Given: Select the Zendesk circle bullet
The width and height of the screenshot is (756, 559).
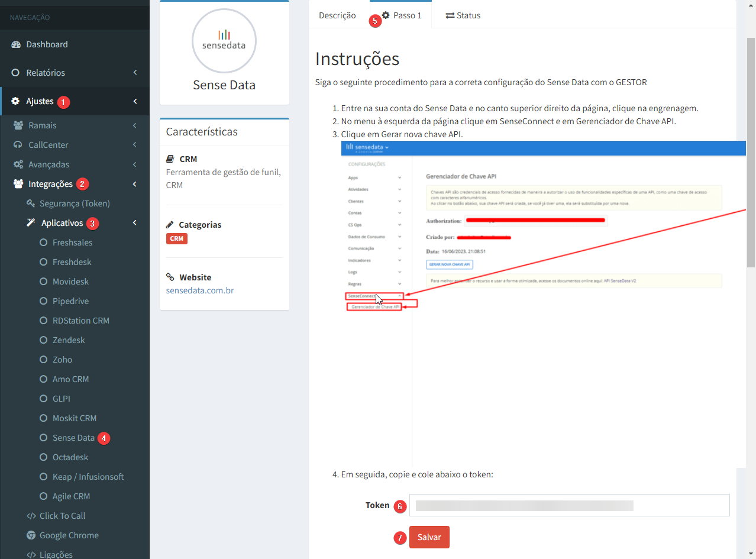Looking at the screenshot, I should click(43, 340).
